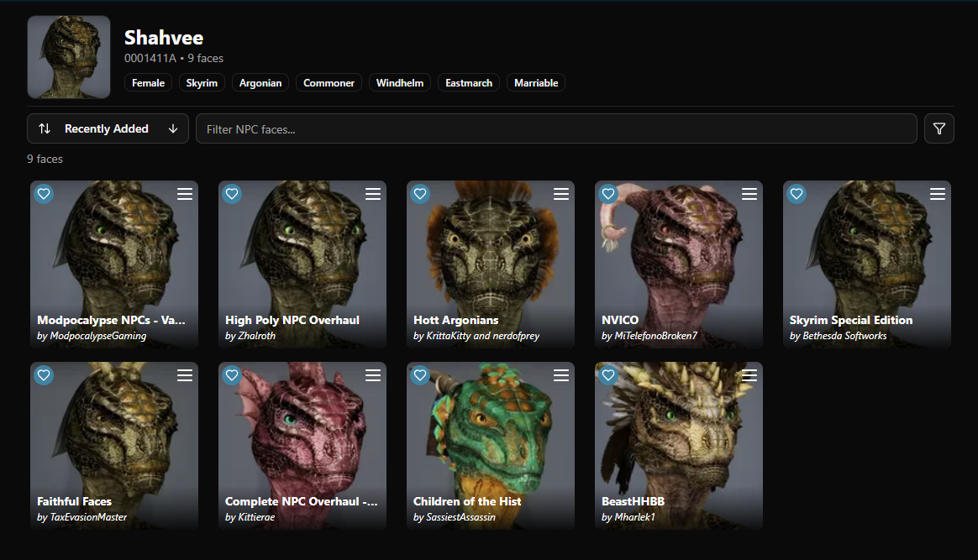Screen dimensions: 978x560
Task: Favorite the Children of the Hist face
Action: coord(420,375)
